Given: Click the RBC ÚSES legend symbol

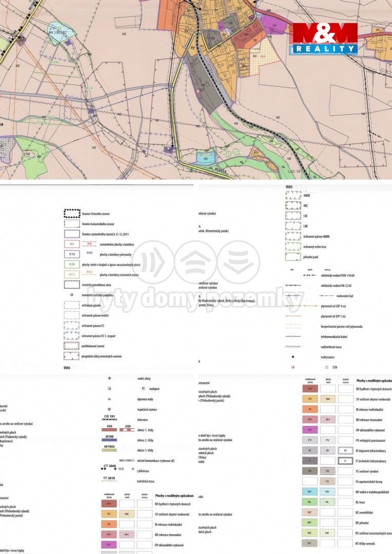Looking at the screenshot, I should click(293, 205).
